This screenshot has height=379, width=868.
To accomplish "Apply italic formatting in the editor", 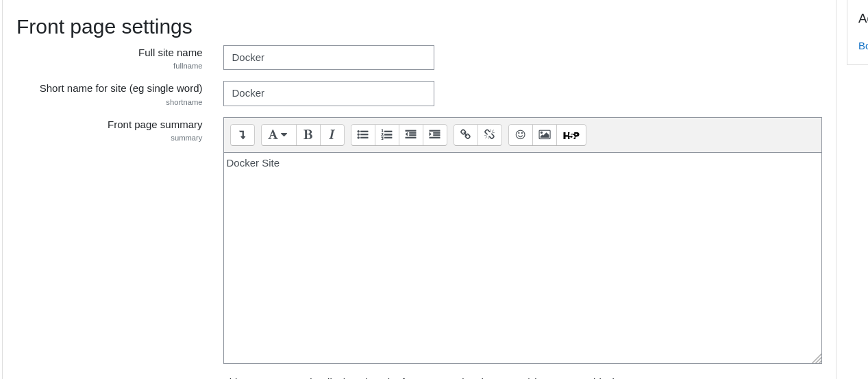I will coord(332,135).
